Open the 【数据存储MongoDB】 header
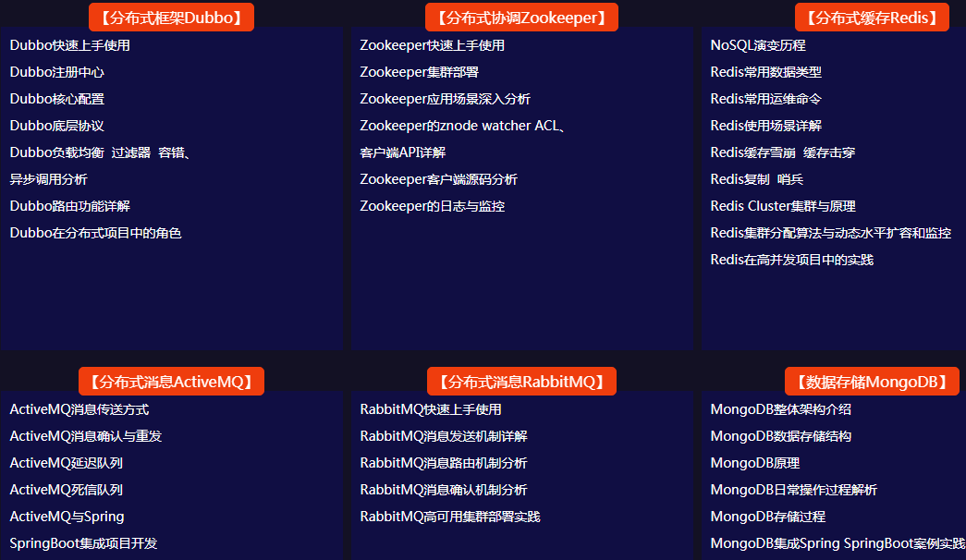The width and height of the screenshot is (966, 560). coord(872,381)
